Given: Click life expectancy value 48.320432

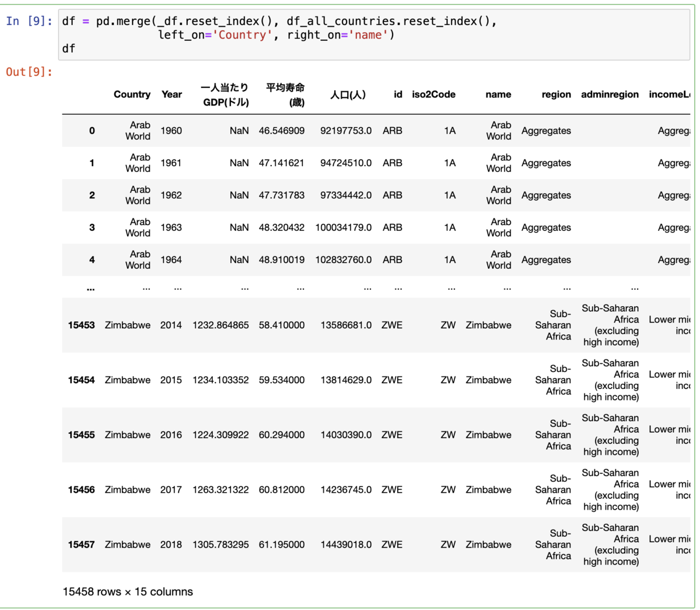Looking at the screenshot, I should [282, 227].
